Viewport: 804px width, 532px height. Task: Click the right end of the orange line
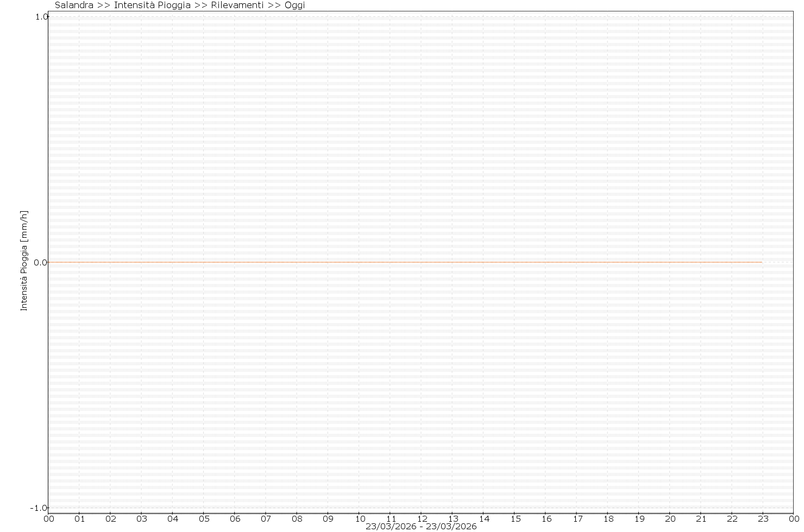click(x=761, y=263)
